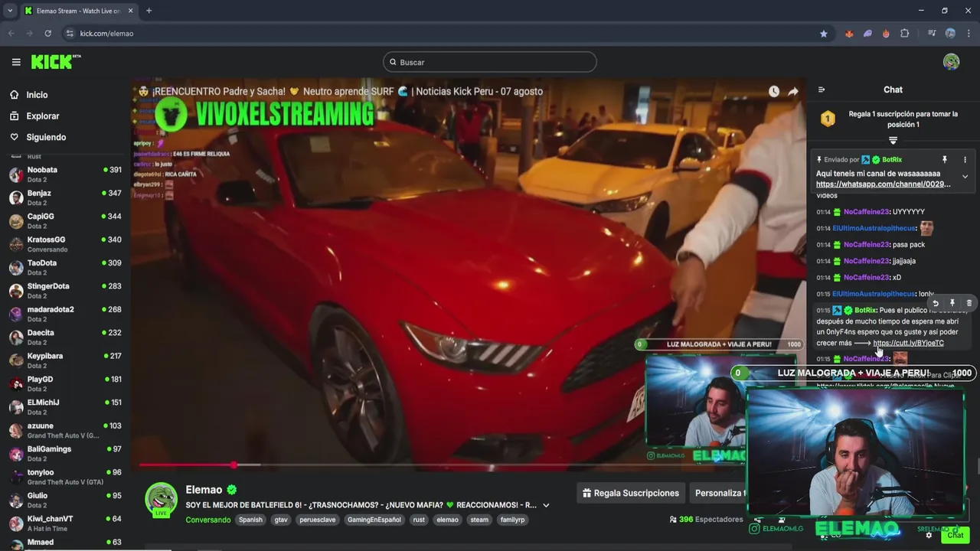Expand the stream title chevron

[x=546, y=505]
